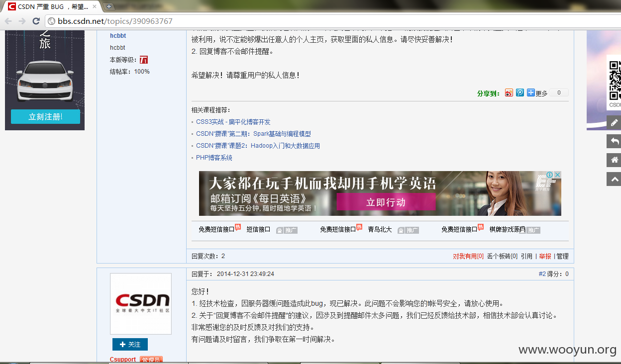Go to home via house icon on sidebar
621x364 pixels.
pyautogui.click(x=614, y=160)
